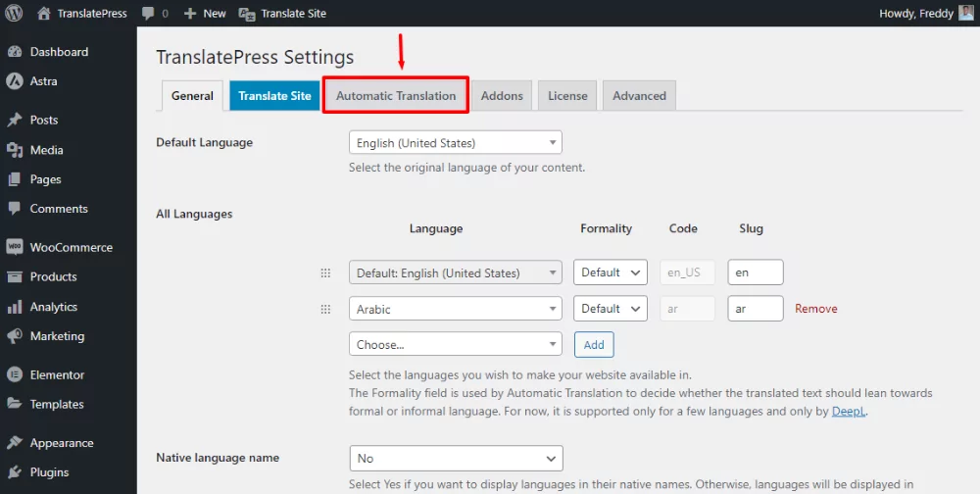980x494 pixels.
Task: Click the Comments icon in sidebar
Action: (15, 209)
